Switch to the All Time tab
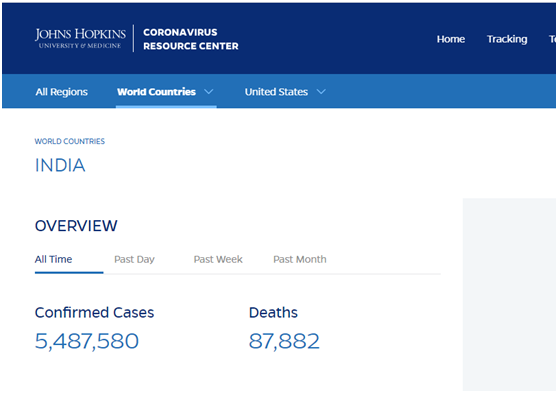Viewport: 558px width, 393px height. pos(53,259)
